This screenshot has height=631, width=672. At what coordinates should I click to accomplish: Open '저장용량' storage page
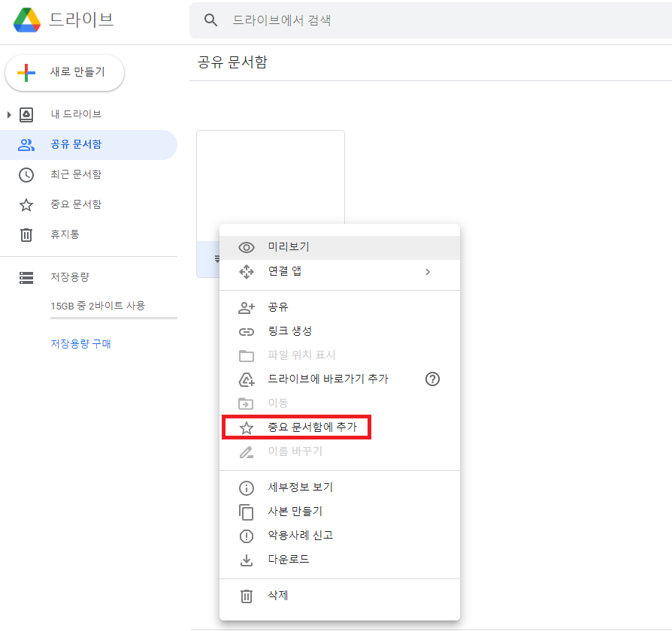[89, 278]
